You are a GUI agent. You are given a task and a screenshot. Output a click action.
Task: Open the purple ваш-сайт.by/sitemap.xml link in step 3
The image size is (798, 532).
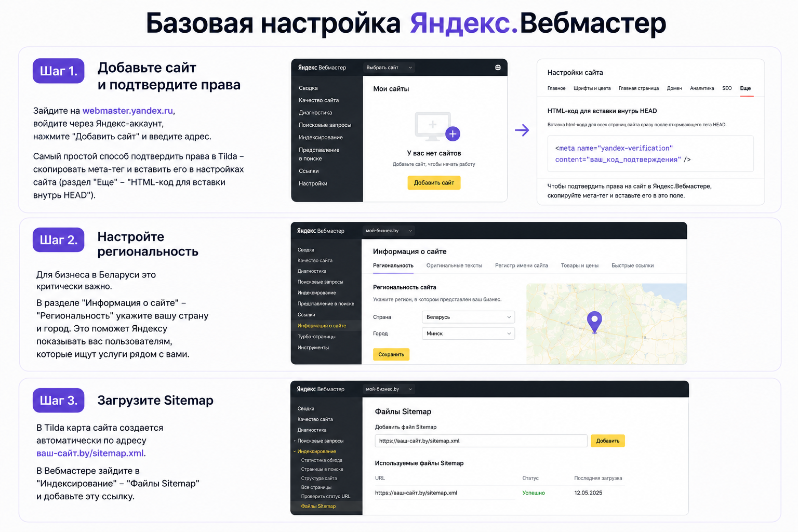tap(90, 453)
